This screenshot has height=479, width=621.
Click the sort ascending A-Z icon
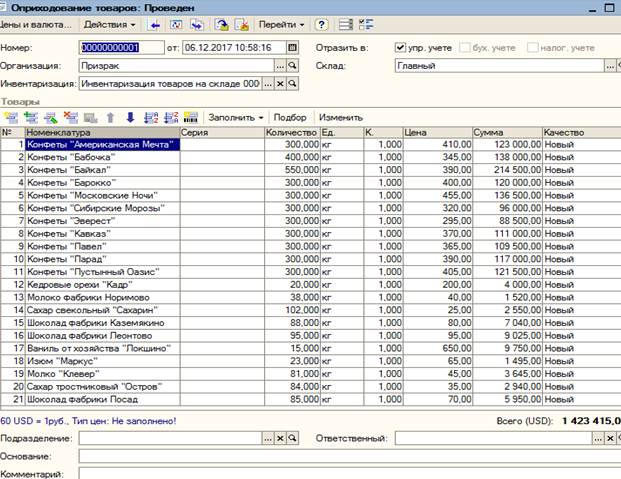[x=150, y=117]
